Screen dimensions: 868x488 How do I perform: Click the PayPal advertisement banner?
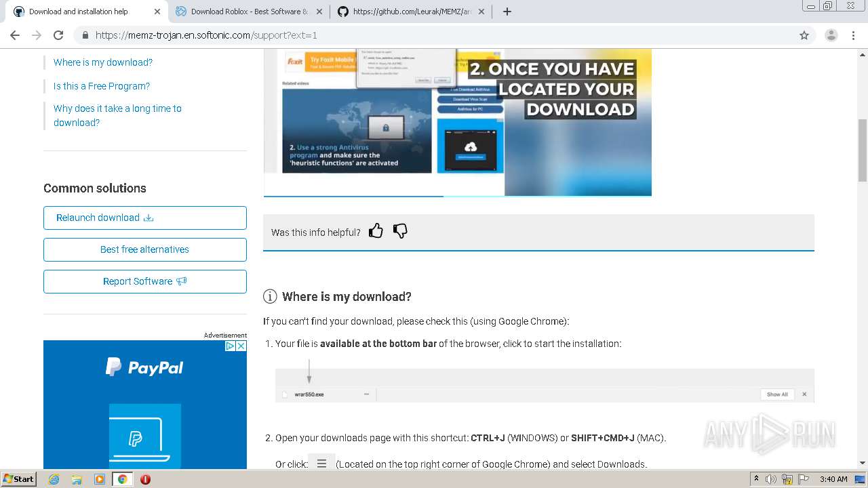point(145,405)
